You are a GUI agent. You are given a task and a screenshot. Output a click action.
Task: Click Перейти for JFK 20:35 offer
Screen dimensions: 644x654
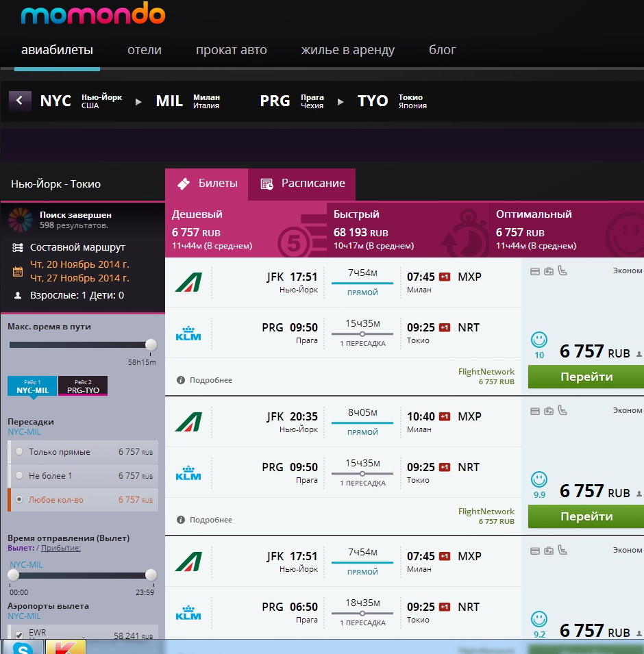(586, 516)
